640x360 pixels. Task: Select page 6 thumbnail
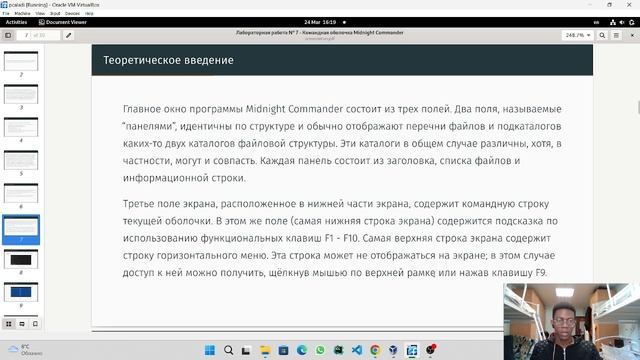21,193
